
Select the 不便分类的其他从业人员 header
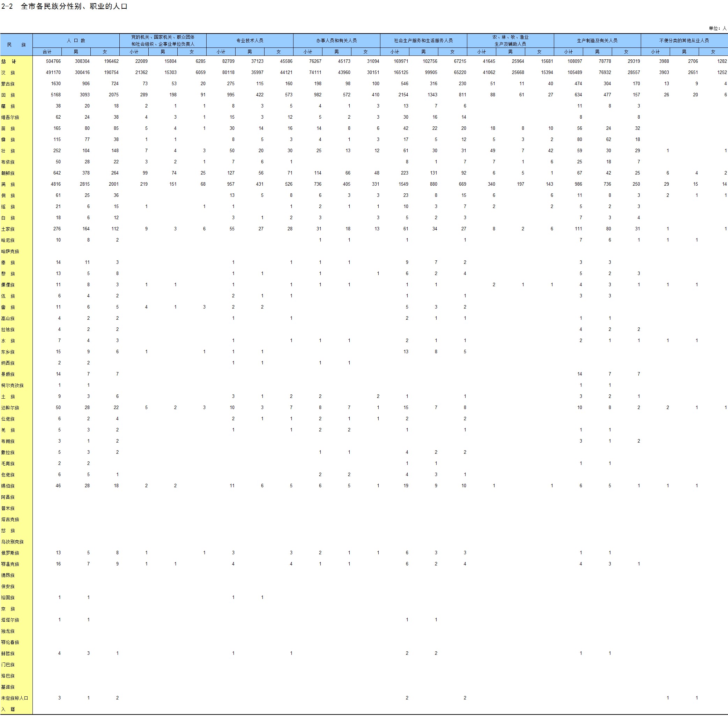684,41
